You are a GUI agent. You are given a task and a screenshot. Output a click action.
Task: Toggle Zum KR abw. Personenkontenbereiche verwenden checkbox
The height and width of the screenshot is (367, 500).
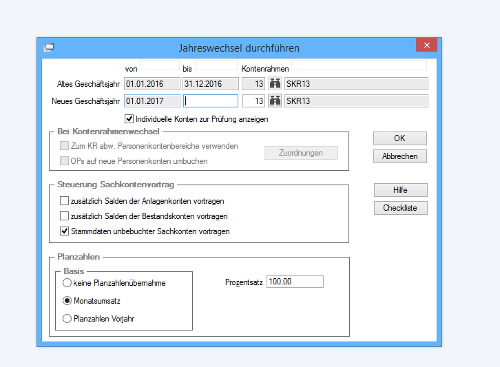[x=64, y=146]
